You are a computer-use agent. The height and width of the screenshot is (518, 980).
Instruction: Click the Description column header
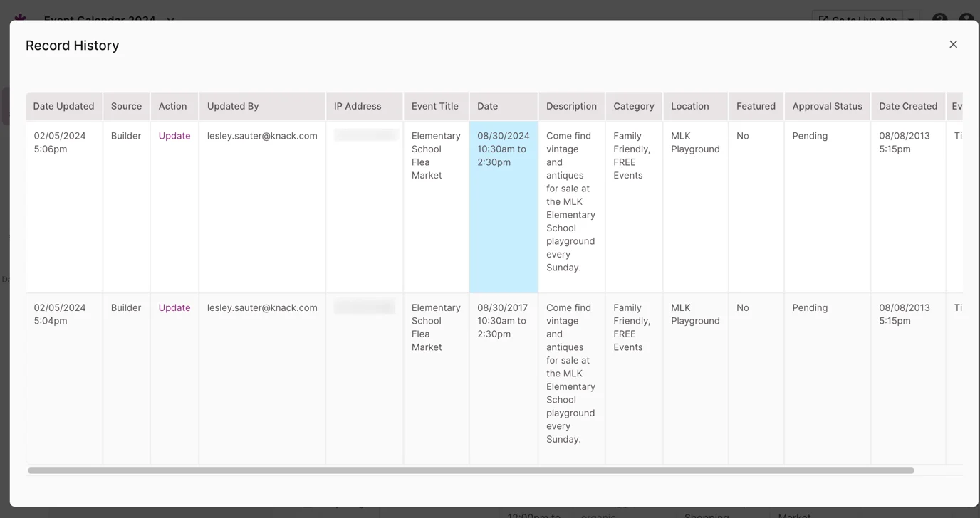tap(572, 106)
